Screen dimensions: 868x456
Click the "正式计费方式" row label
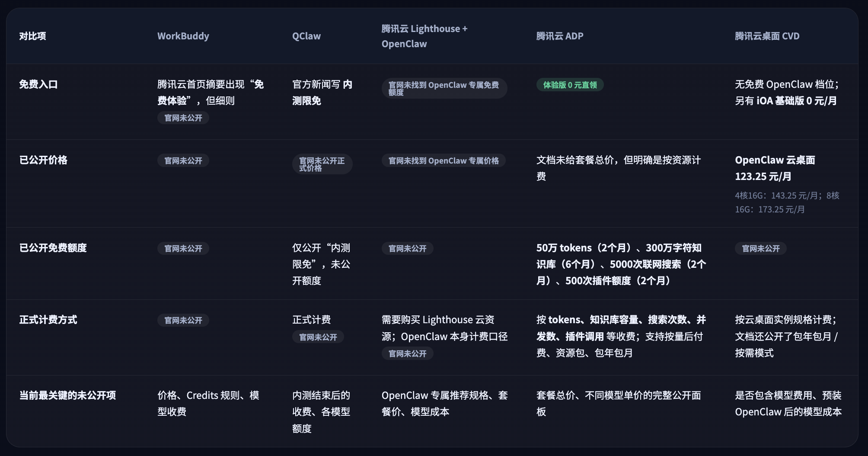(x=48, y=320)
